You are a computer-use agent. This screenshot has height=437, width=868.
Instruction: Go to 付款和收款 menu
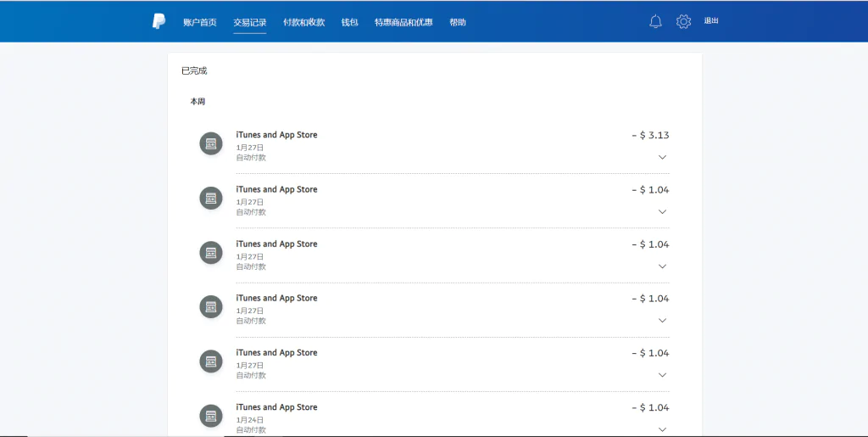point(304,22)
